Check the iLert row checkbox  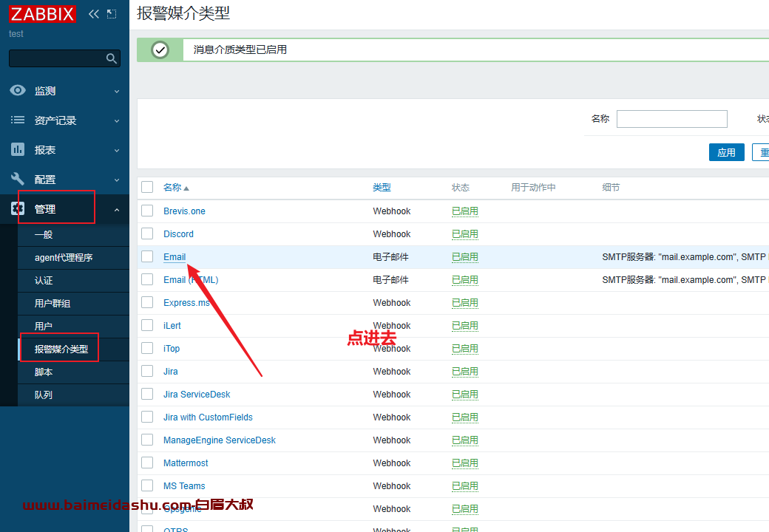click(x=147, y=325)
